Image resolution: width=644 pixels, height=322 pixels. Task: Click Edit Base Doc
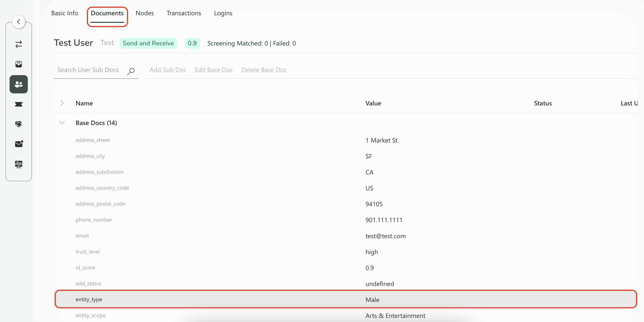pos(214,70)
